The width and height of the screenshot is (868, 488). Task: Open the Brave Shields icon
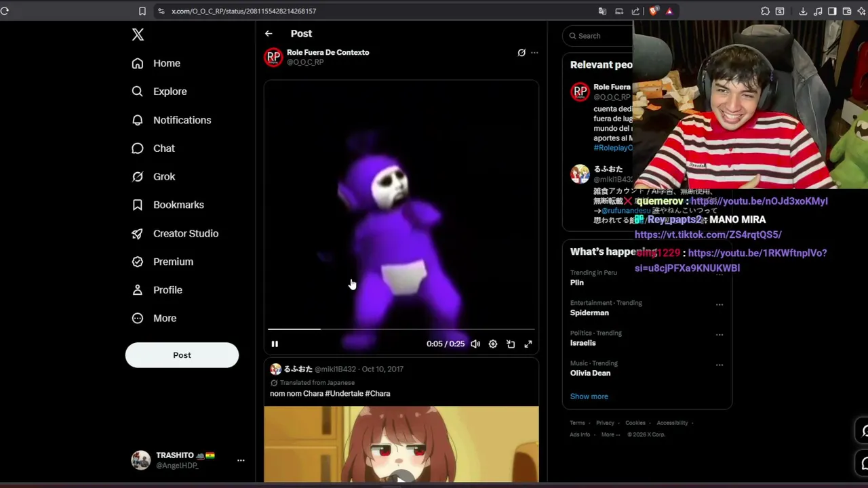pyautogui.click(x=653, y=11)
